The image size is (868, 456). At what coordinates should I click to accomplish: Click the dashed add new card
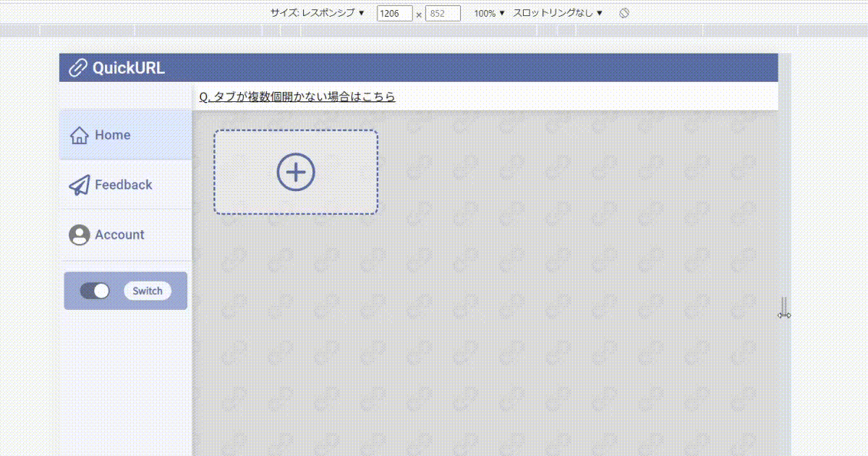(296, 172)
